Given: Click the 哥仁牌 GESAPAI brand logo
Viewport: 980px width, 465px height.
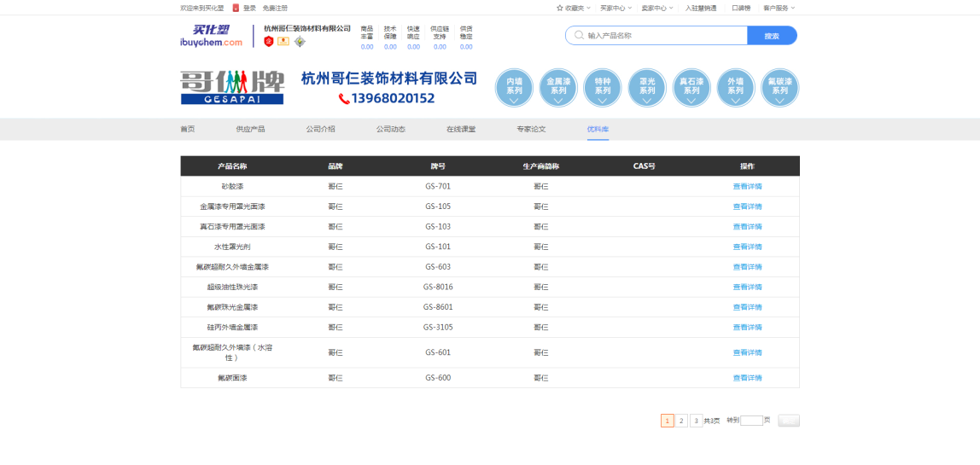Looking at the screenshot, I should pyautogui.click(x=232, y=87).
